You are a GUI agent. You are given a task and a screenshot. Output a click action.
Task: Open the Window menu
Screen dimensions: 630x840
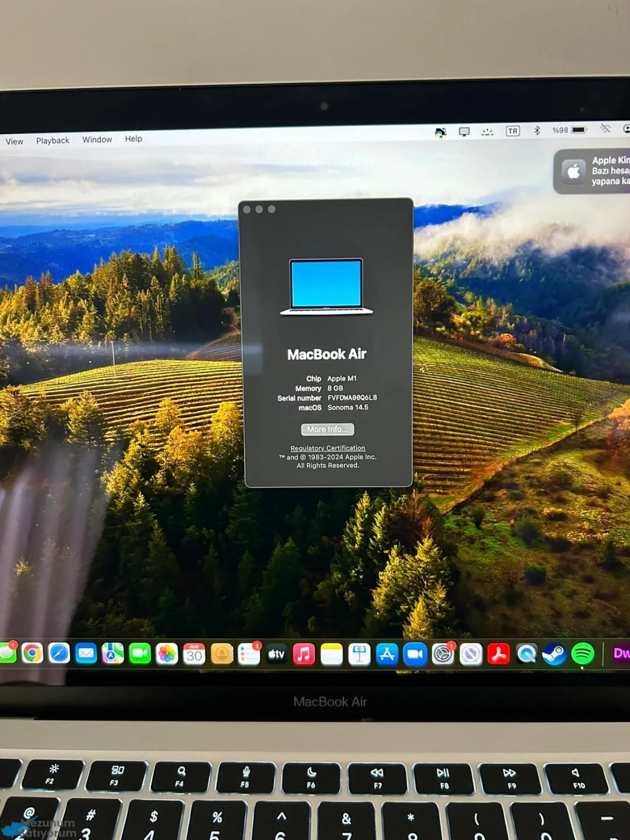97,139
